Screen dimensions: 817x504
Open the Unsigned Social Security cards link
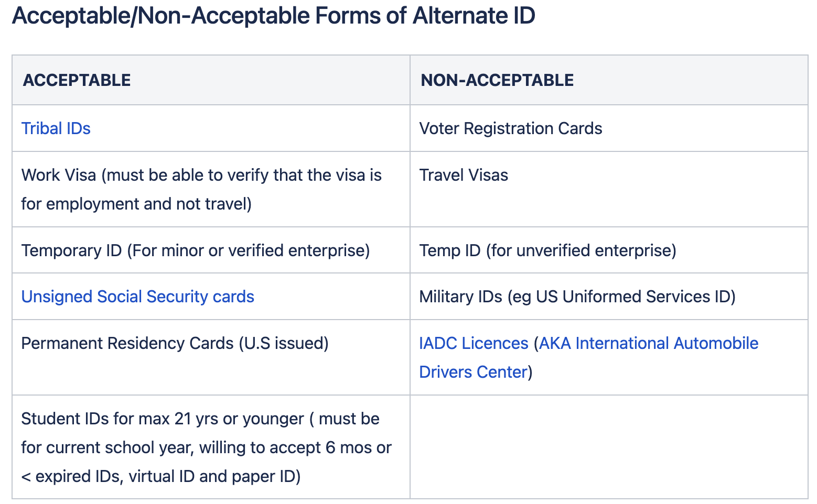click(137, 297)
